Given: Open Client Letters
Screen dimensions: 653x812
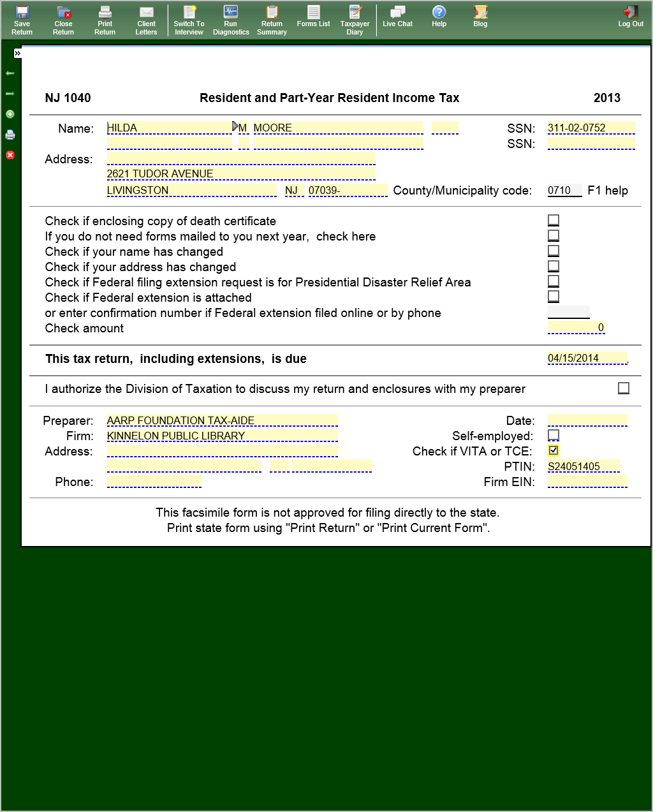Looking at the screenshot, I should click(x=146, y=20).
